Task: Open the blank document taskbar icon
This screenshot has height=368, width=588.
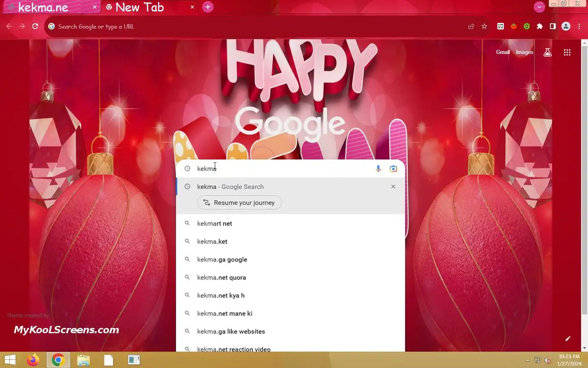Action: (109, 360)
